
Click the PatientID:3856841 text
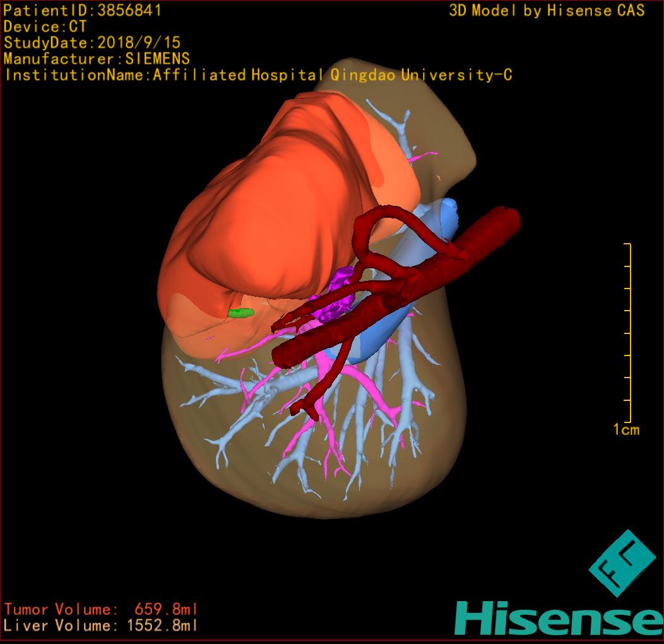click(83, 10)
